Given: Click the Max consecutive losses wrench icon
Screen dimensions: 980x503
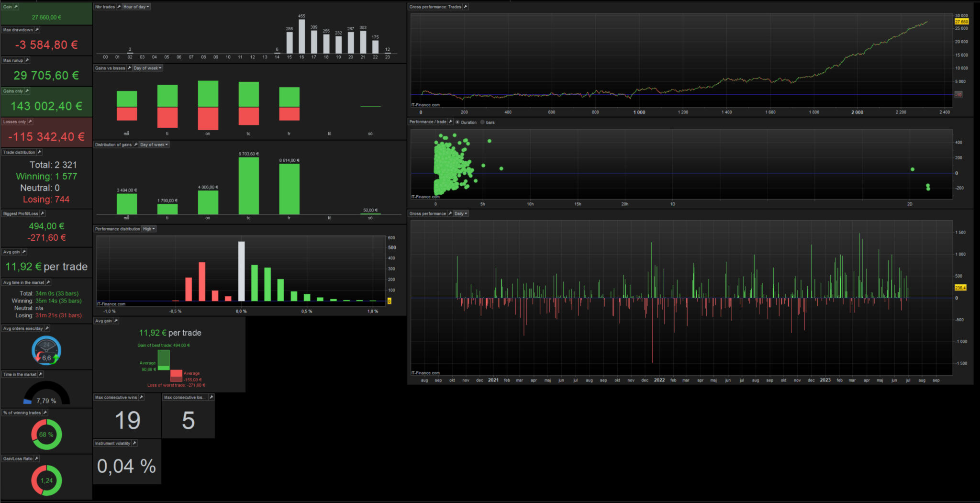Looking at the screenshot, I should point(211,397).
